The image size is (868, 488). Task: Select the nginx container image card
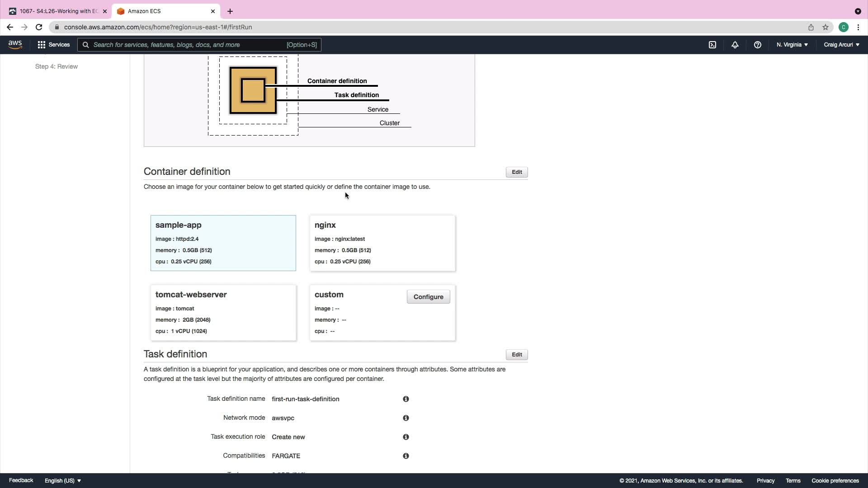pos(382,243)
